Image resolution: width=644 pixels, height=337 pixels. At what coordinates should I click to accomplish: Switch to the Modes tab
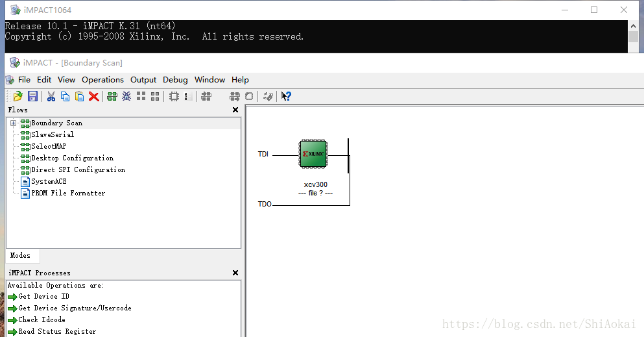pos(23,256)
